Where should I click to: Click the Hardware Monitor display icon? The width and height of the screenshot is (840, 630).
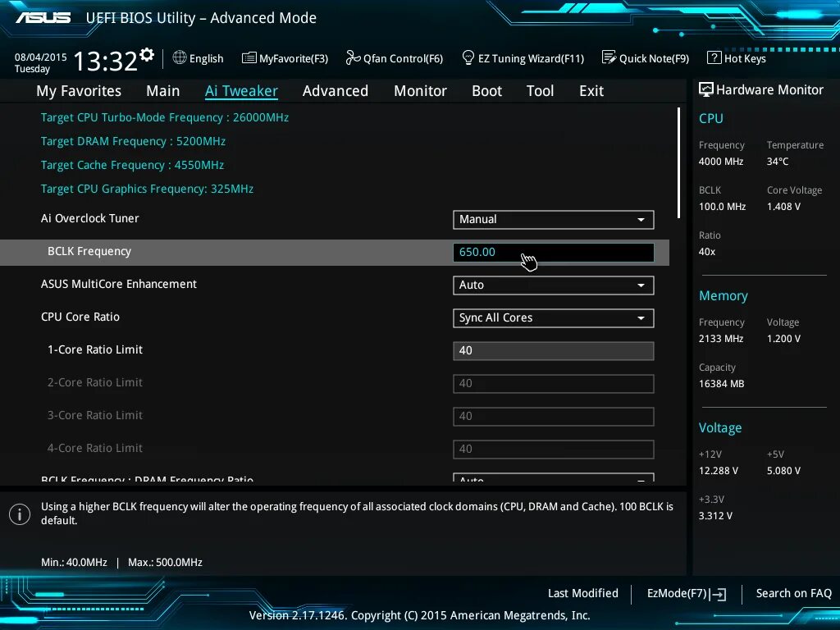click(705, 89)
